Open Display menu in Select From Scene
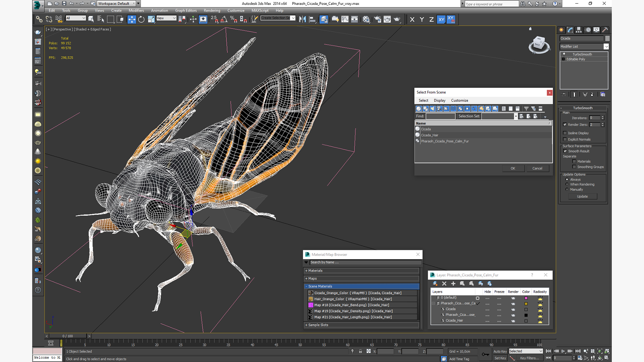 coord(439,101)
